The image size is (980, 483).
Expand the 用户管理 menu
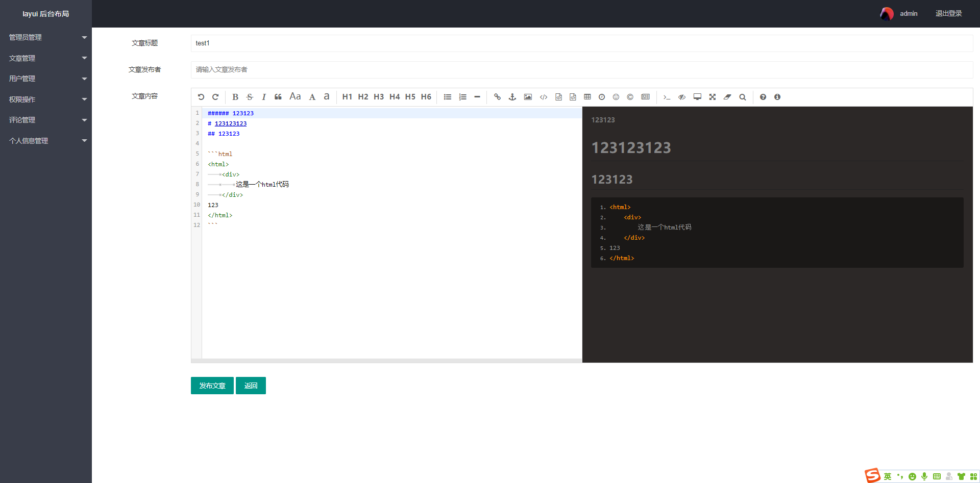pos(46,79)
